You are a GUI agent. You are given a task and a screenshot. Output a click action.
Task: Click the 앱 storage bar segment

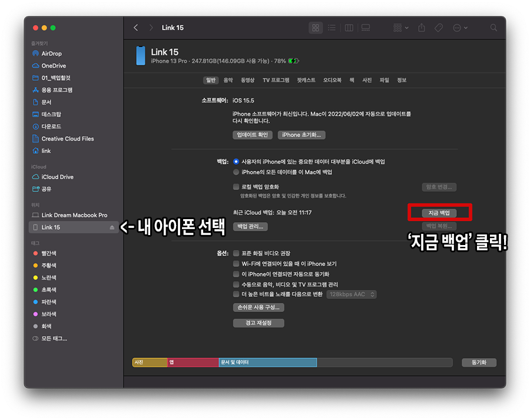pyautogui.click(x=193, y=362)
